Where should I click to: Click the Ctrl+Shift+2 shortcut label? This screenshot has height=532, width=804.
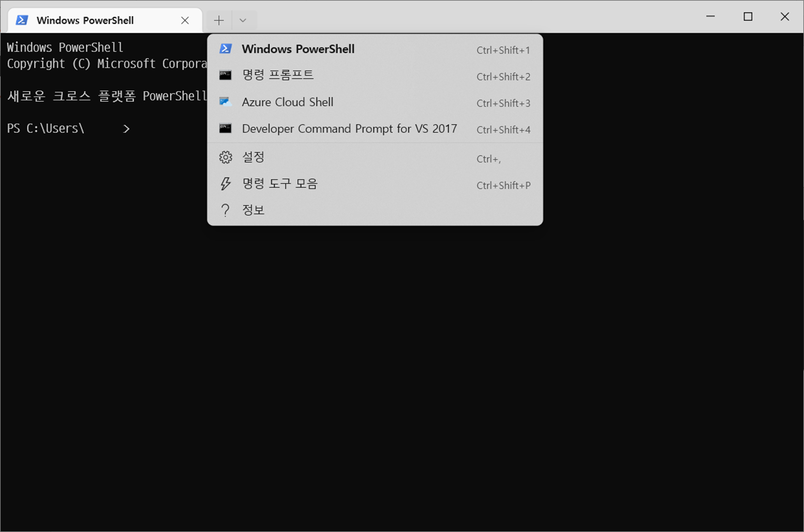click(503, 77)
